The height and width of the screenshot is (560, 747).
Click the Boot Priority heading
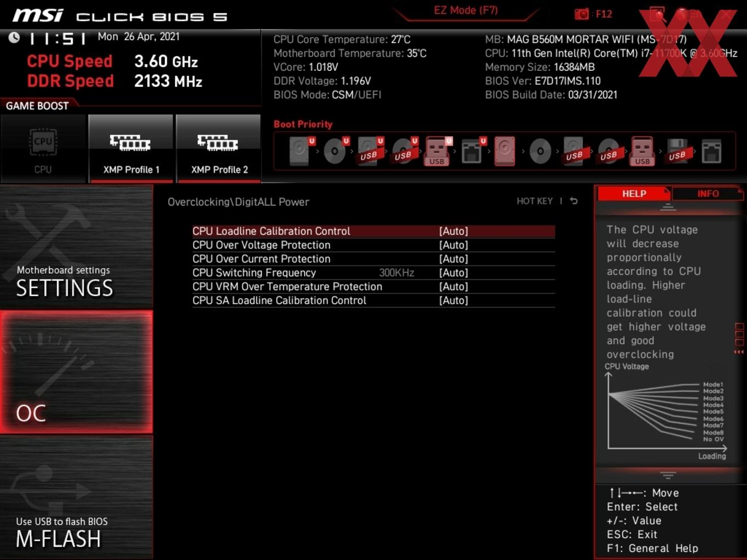303,124
